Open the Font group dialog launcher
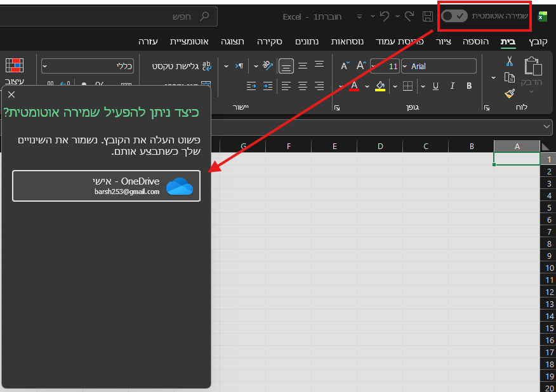This screenshot has height=392, width=556. (x=337, y=108)
